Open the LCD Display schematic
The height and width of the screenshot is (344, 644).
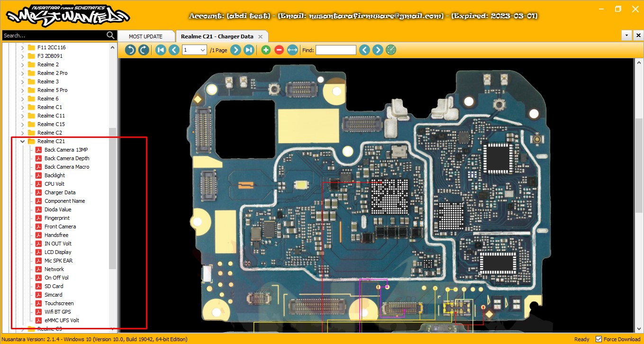click(x=58, y=252)
